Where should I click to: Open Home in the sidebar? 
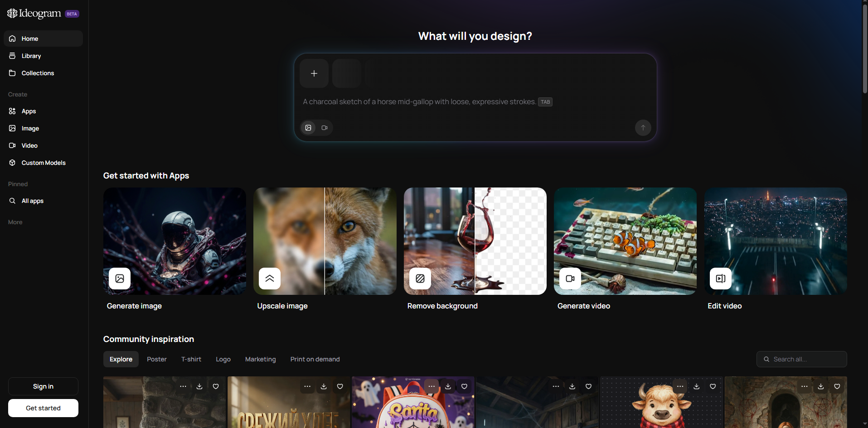(x=43, y=38)
